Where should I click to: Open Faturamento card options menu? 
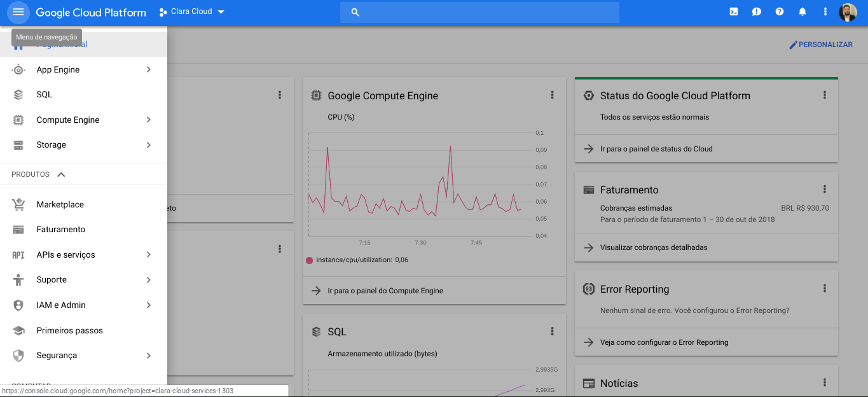click(825, 189)
